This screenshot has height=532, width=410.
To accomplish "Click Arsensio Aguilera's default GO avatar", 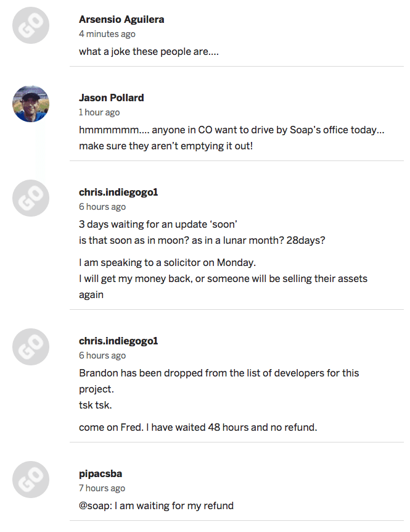I will [x=31, y=25].
